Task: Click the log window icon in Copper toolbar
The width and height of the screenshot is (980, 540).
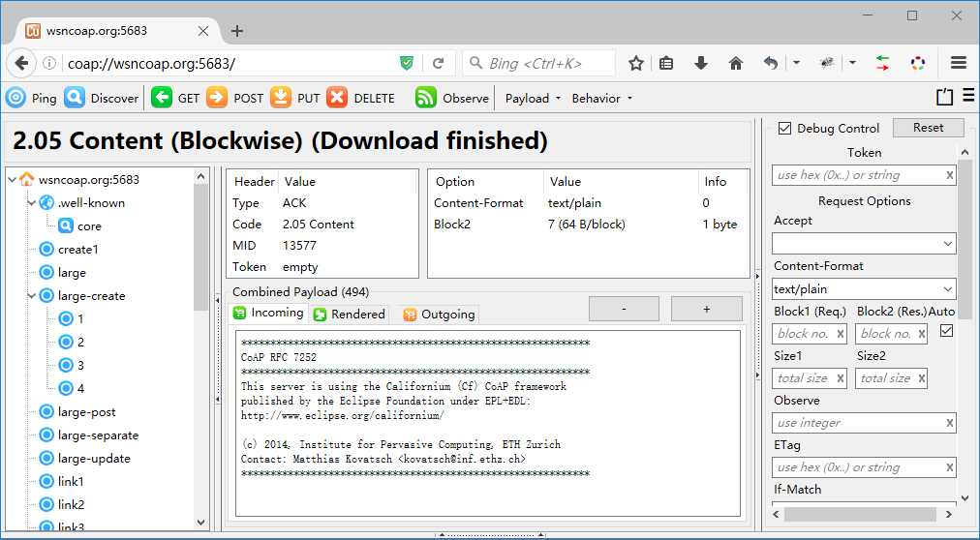Action: [944, 98]
